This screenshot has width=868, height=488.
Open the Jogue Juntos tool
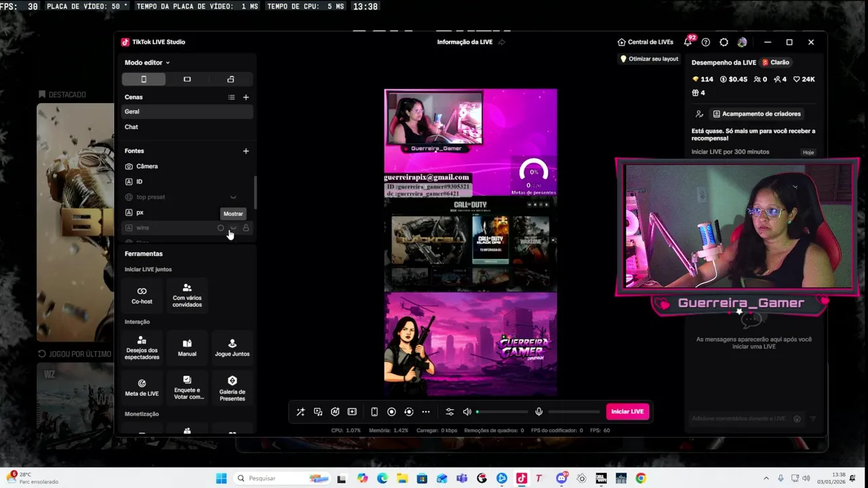tap(232, 348)
